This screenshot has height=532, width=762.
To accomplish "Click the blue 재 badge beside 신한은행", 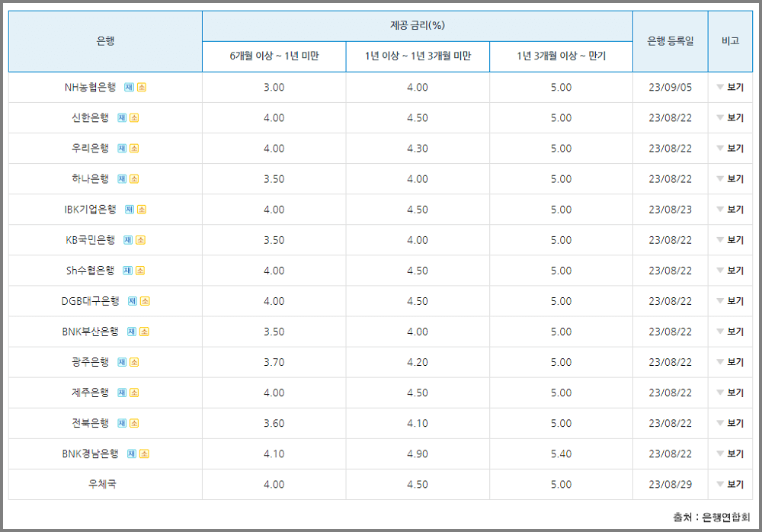I will tap(122, 117).
